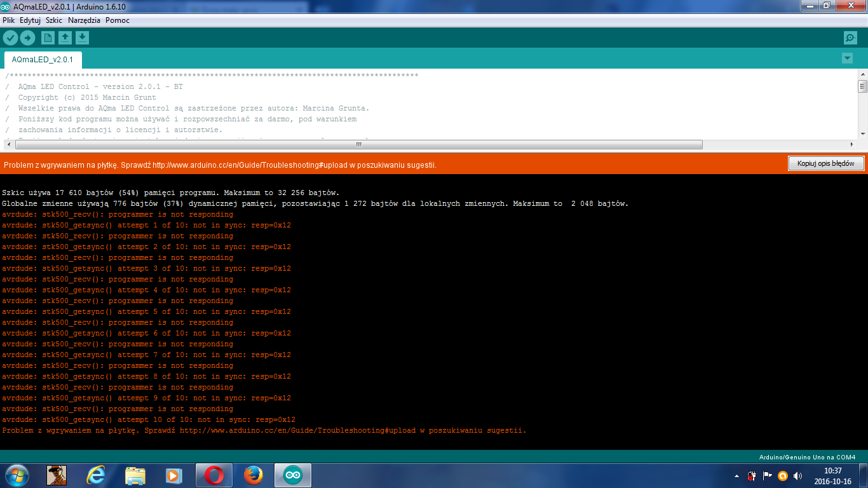The width and height of the screenshot is (868, 488).
Task: Click the volume icon in system tray
Action: pos(797,475)
